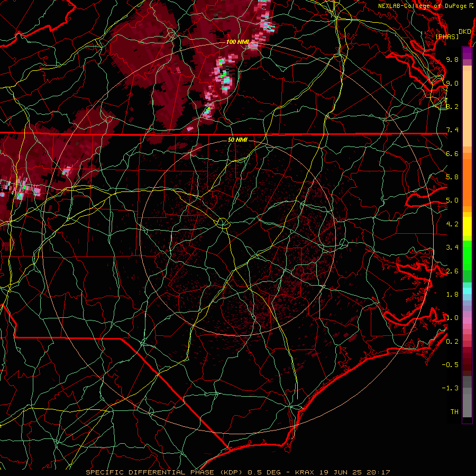The height and width of the screenshot is (476, 476).
Task: Click the 50 NMI range ring label
Action: [x=237, y=140]
